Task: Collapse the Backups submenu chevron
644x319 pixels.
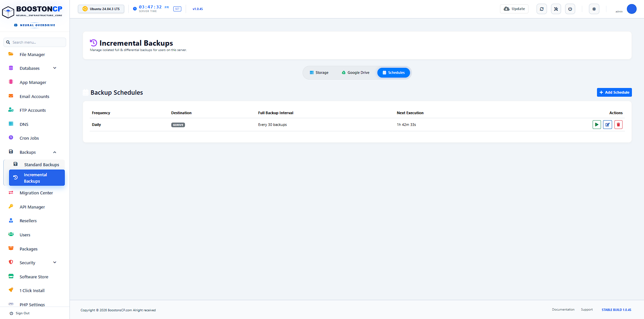Action: [55, 152]
